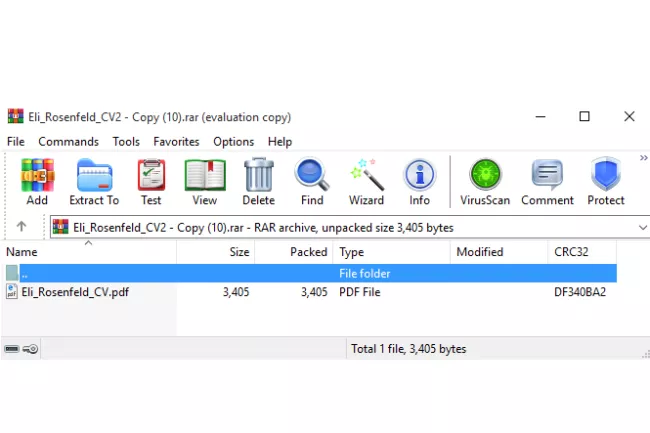Click the archive icon in address bar

click(61, 227)
